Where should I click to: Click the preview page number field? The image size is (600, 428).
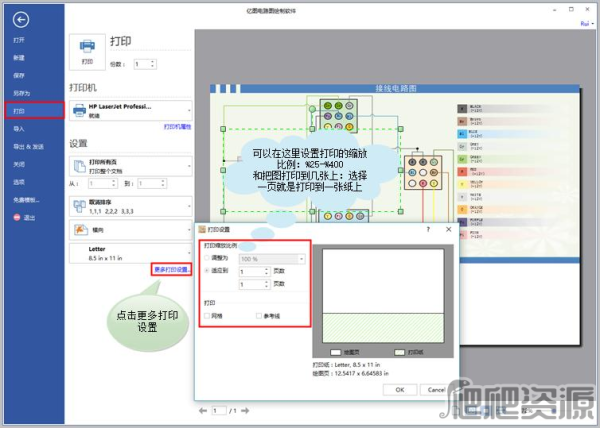point(219,411)
